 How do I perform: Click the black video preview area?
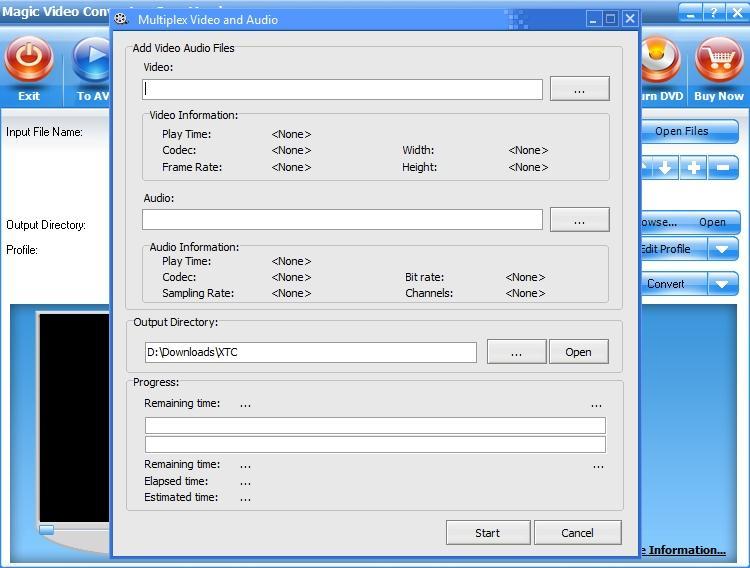74,417
